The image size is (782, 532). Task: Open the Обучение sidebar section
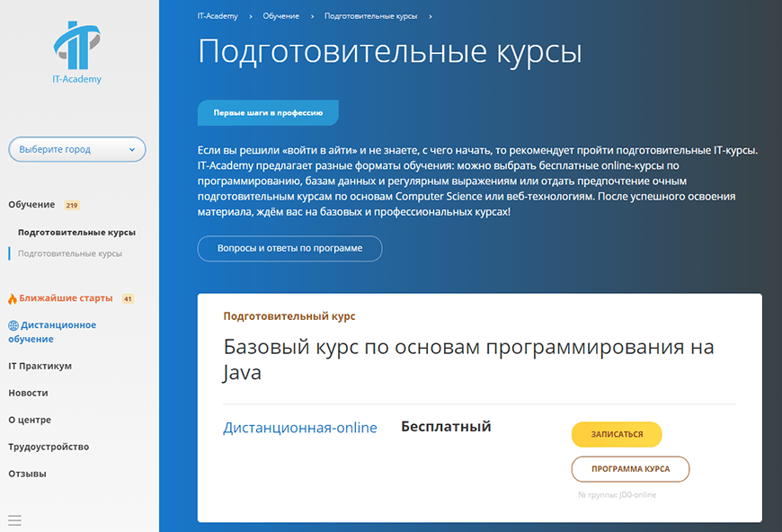pyautogui.click(x=31, y=205)
